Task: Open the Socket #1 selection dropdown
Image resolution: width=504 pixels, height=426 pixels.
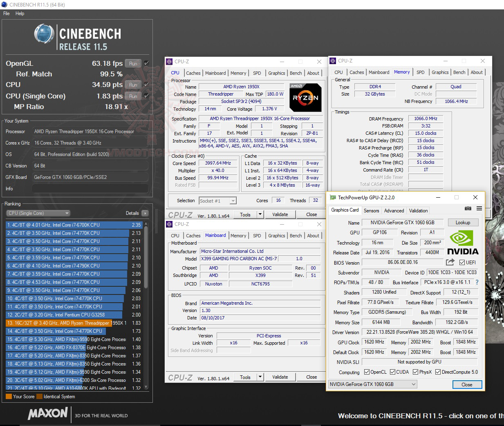Action: point(232,201)
